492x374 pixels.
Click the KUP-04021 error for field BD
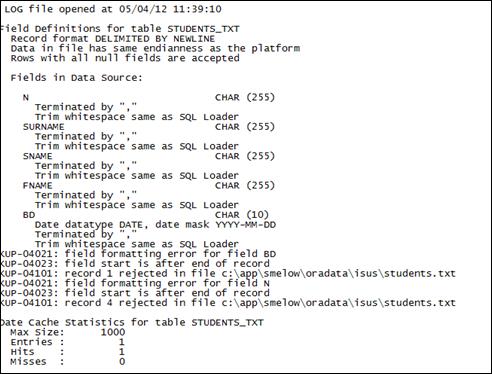[138, 254]
